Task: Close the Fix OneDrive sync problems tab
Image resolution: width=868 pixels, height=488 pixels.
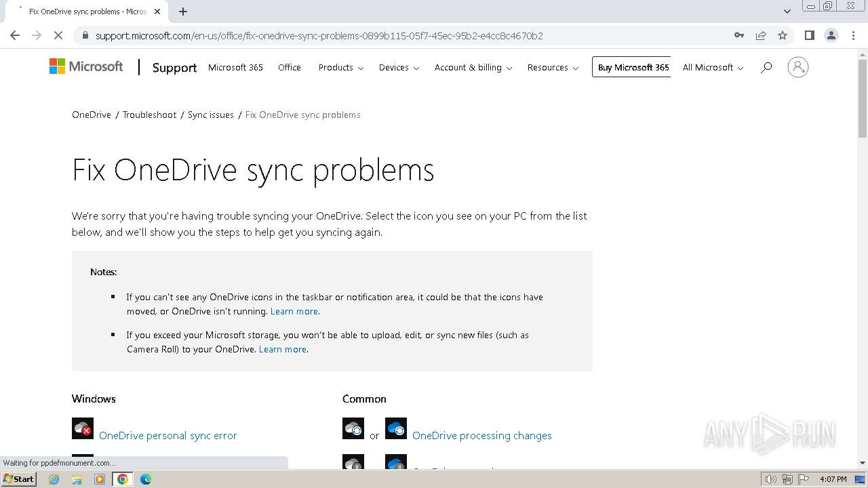Action: (x=157, y=12)
